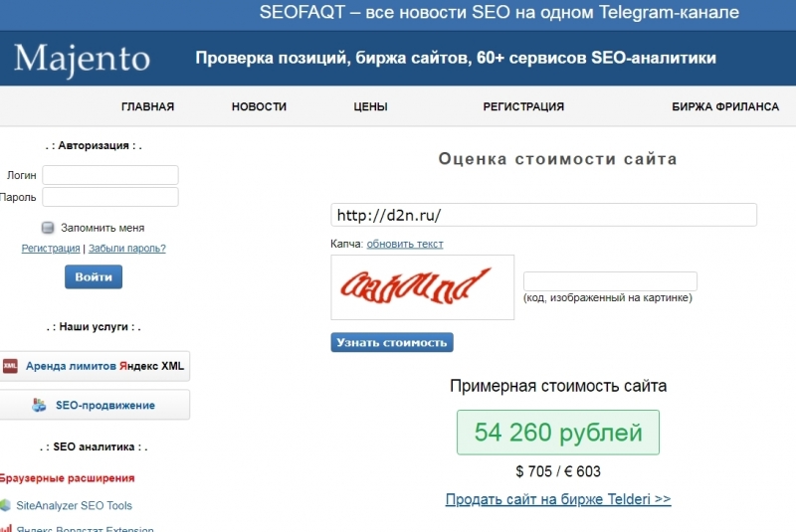The width and height of the screenshot is (796, 532).
Task: Open the Главная menu item
Action: [147, 107]
